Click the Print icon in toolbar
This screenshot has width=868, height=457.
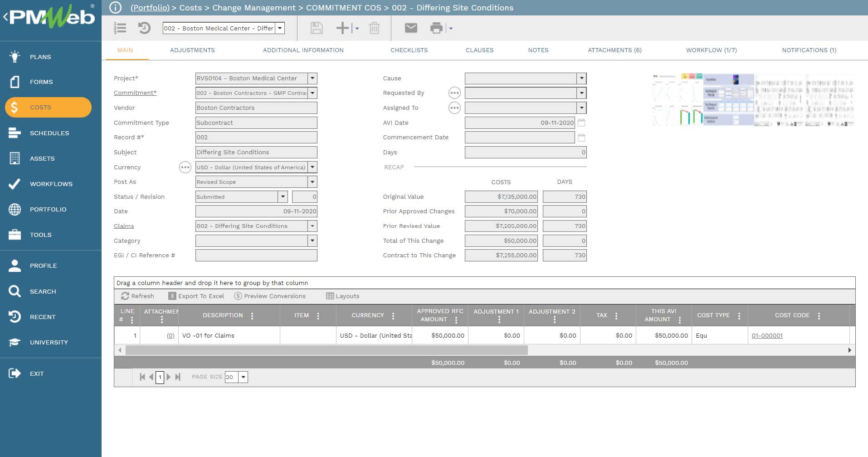pyautogui.click(x=436, y=28)
